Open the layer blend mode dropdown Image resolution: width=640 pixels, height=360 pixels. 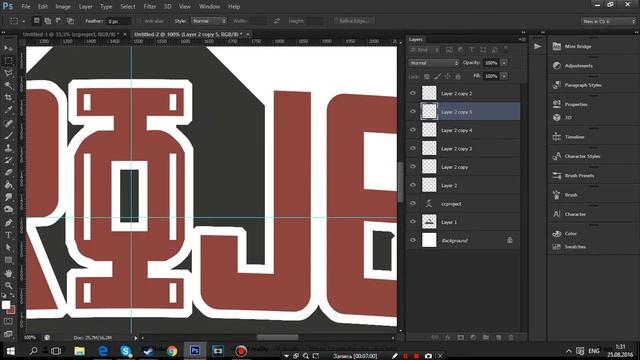pyautogui.click(x=434, y=63)
